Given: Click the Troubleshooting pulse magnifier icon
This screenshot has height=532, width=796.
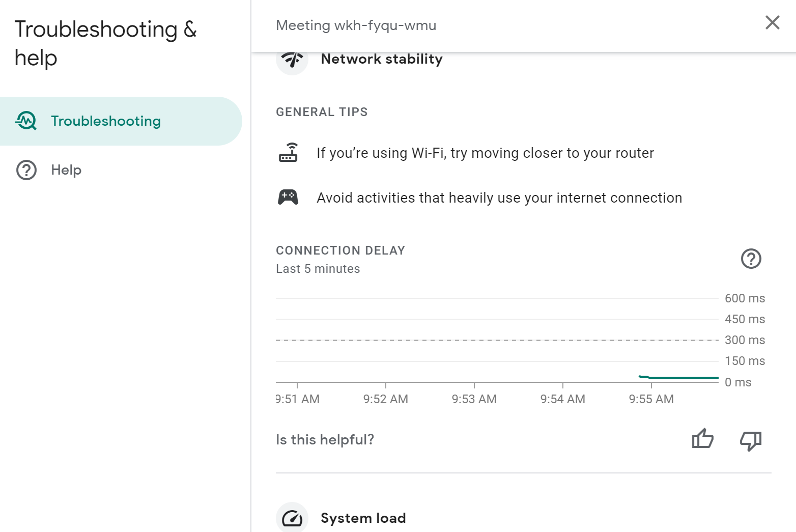Looking at the screenshot, I should pos(26,121).
